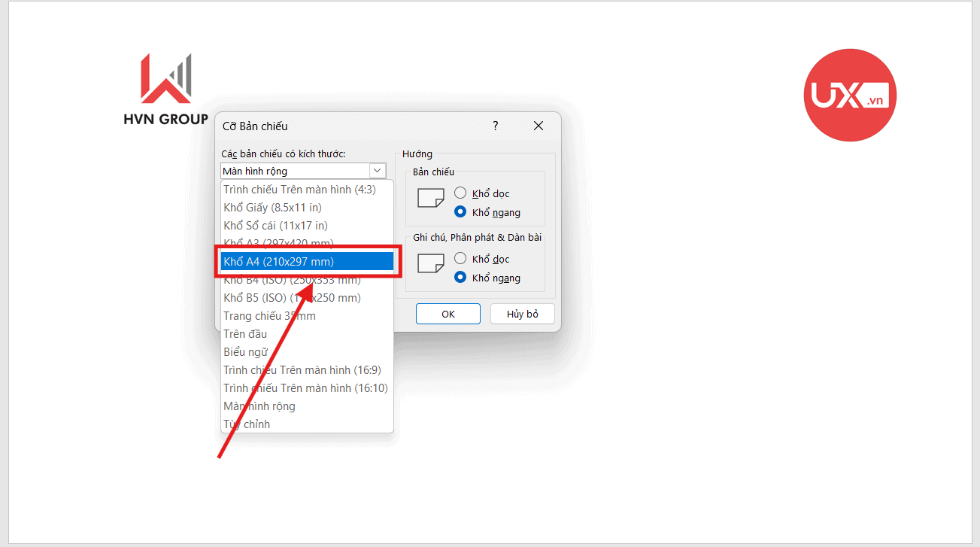
Task: Click the UX.vn red circle logo
Action: coord(849,95)
